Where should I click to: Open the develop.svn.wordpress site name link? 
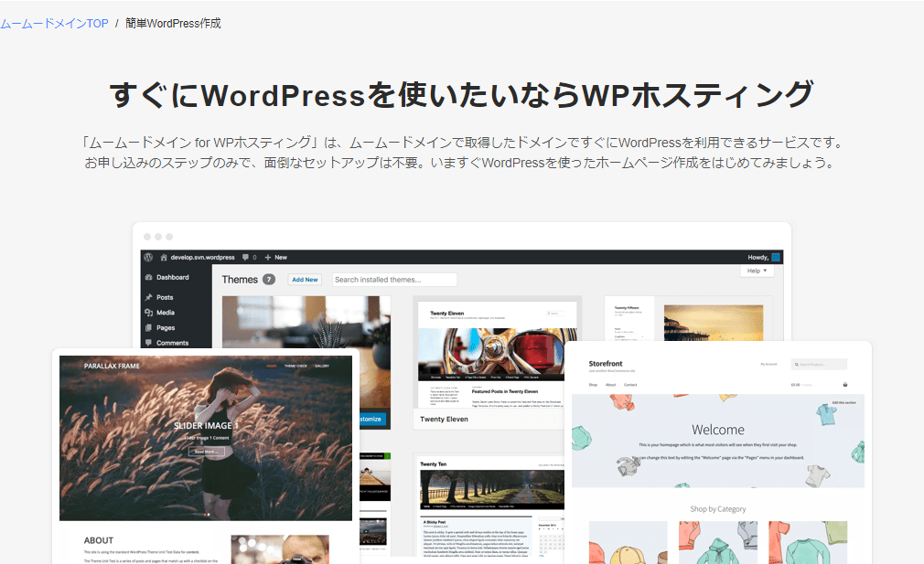point(202,257)
